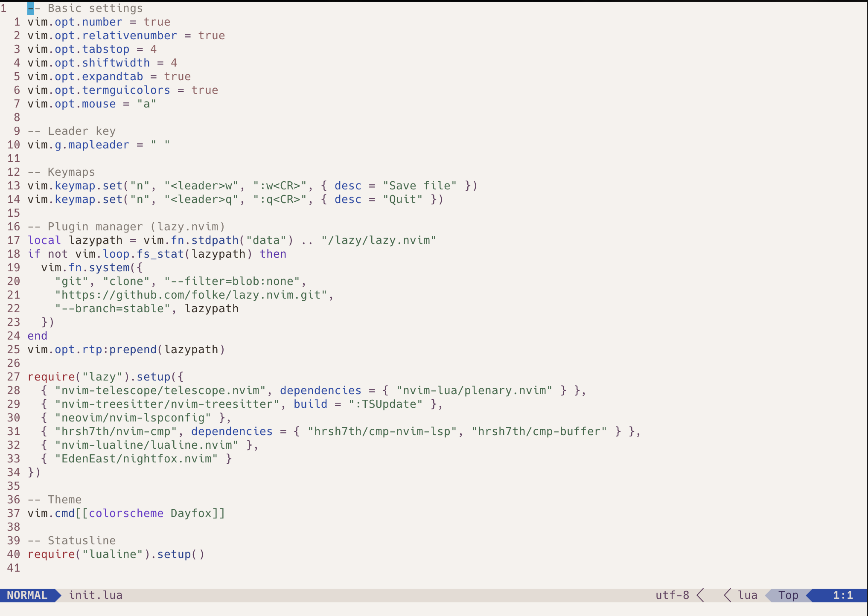This screenshot has width=868, height=616.
Task: Click the Top scroll position segment
Action: click(788, 595)
